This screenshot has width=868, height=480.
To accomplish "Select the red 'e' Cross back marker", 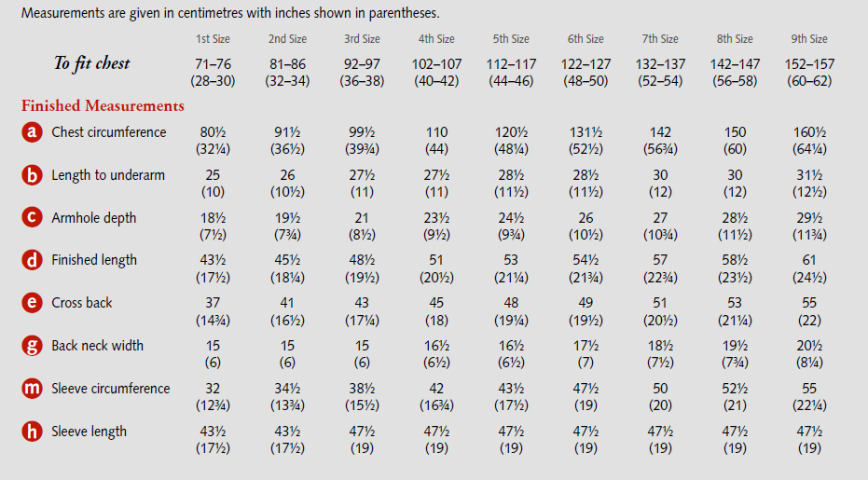I will (33, 303).
